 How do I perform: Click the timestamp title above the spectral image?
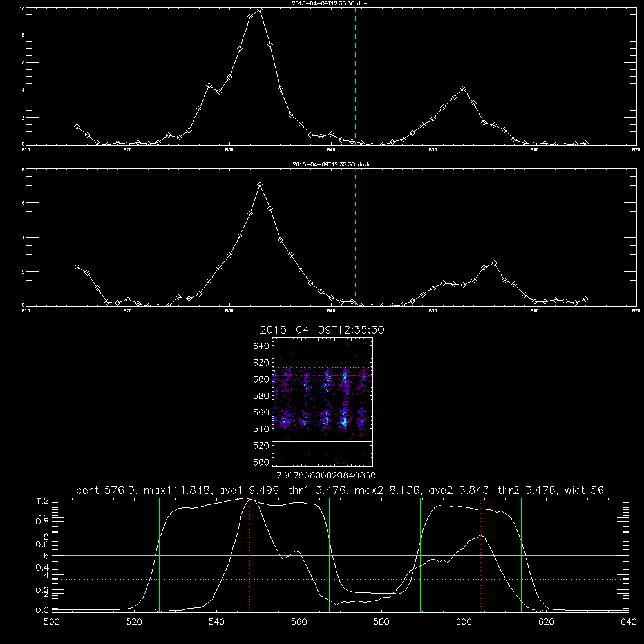322,330
